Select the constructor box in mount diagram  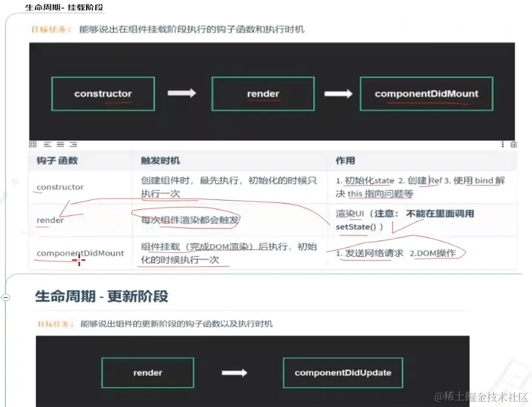(103, 94)
